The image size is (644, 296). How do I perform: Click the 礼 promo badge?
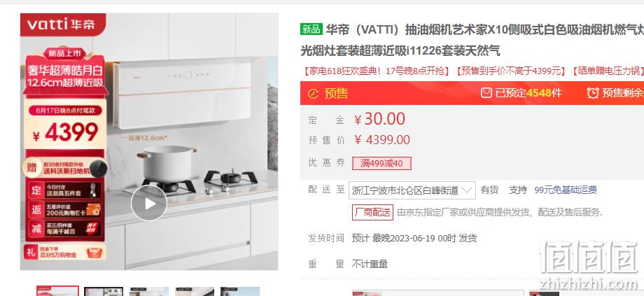31,251
